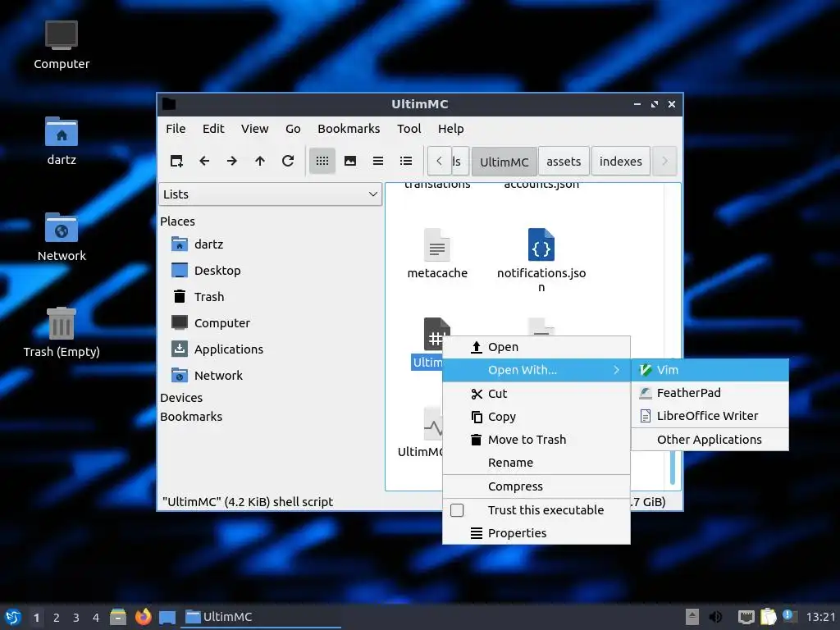The height and width of the screenshot is (630, 840).
Task: Switch to thumbnail view
Action: 349,161
